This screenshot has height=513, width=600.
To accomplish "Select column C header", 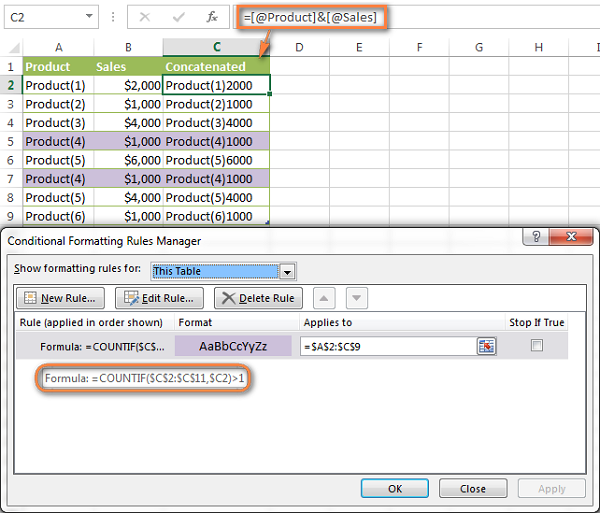I will tap(217, 47).
